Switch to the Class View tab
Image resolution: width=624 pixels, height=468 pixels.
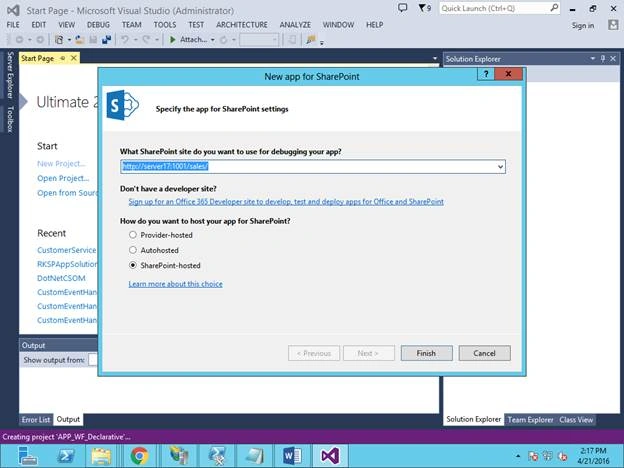pyautogui.click(x=576, y=419)
